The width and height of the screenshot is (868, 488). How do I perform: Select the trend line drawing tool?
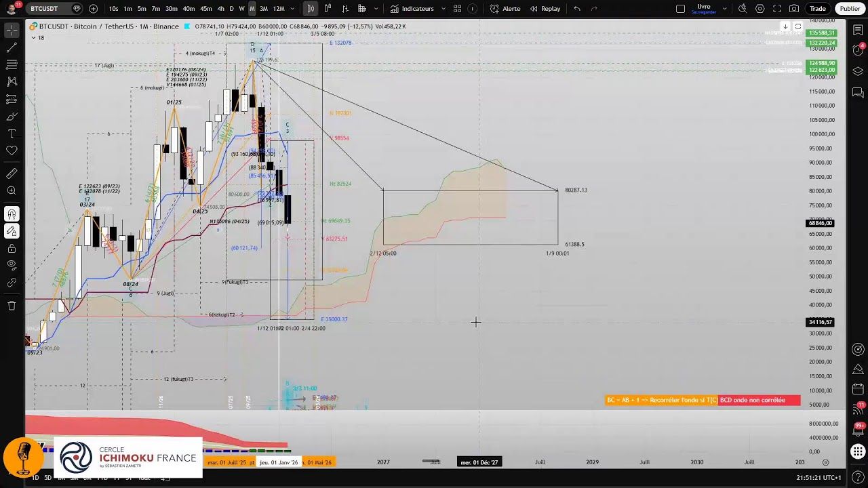click(x=12, y=48)
